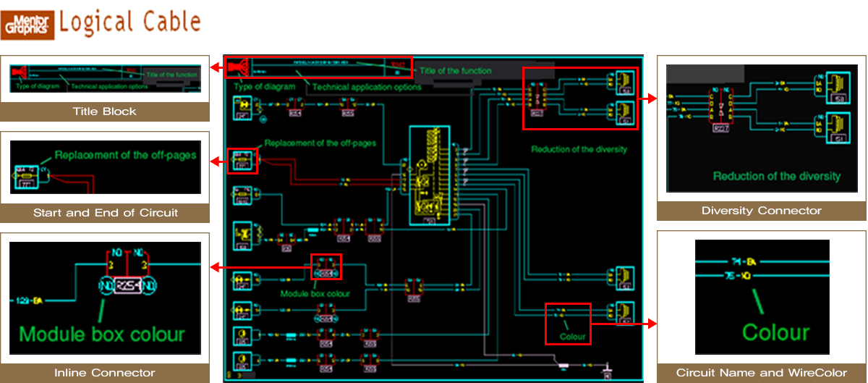868x383 pixels.
Task: Select the off-page component under 'Replacement of the off-pages'
Action: pos(243,161)
